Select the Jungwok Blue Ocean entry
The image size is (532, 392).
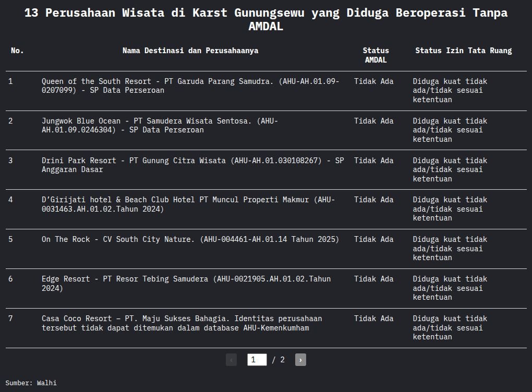pos(160,126)
